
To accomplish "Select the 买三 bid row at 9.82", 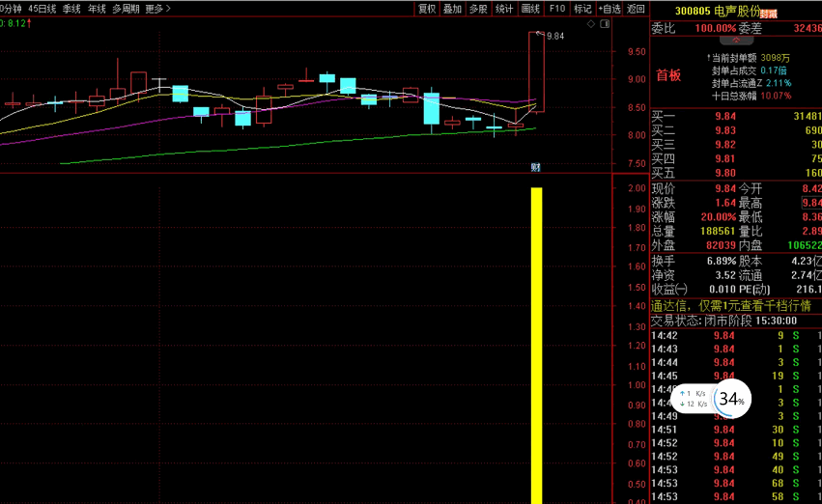I will [x=736, y=145].
